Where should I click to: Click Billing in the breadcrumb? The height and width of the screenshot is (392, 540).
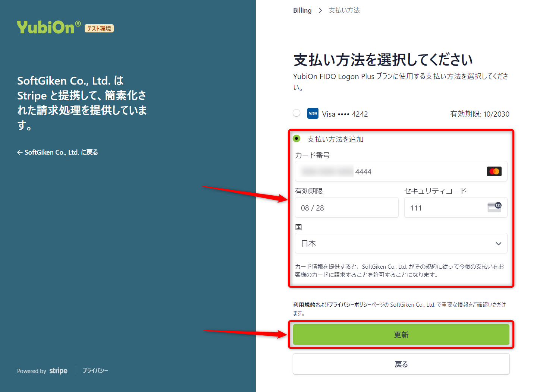(x=302, y=10)
